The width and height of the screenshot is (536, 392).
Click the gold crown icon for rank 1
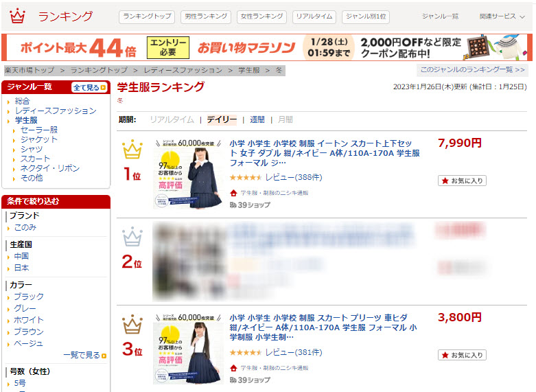[132, 150]
